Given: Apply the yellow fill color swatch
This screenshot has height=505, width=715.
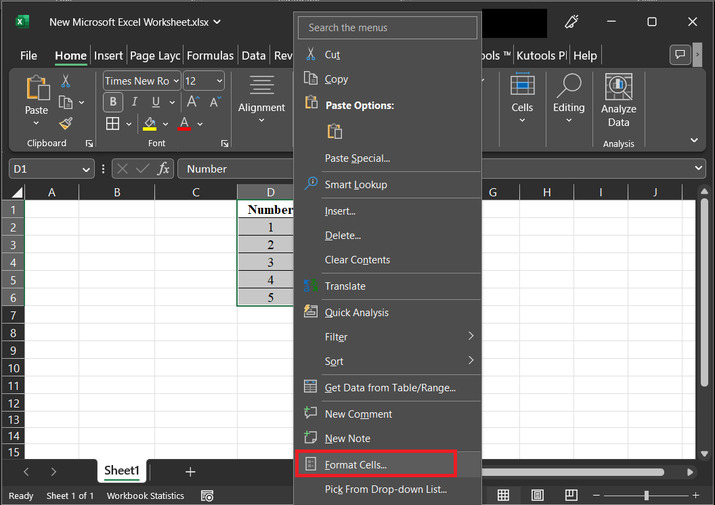Looking at the screenshot, I should click(x=150, y=124).
